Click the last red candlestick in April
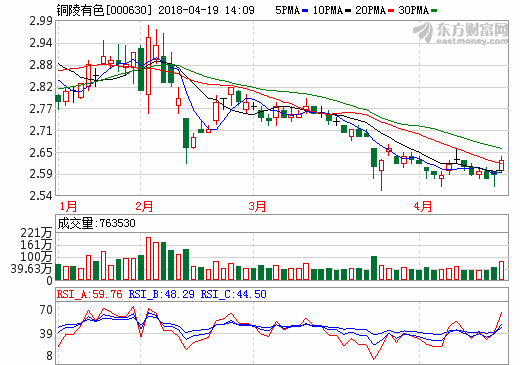 (x=501, y=165)
